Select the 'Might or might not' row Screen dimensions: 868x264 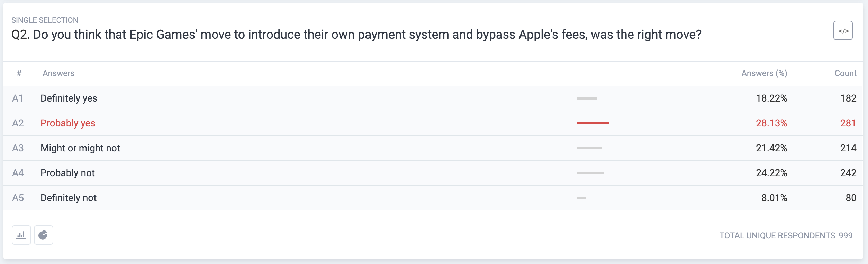pyautogui.click(x=433, y=148)
